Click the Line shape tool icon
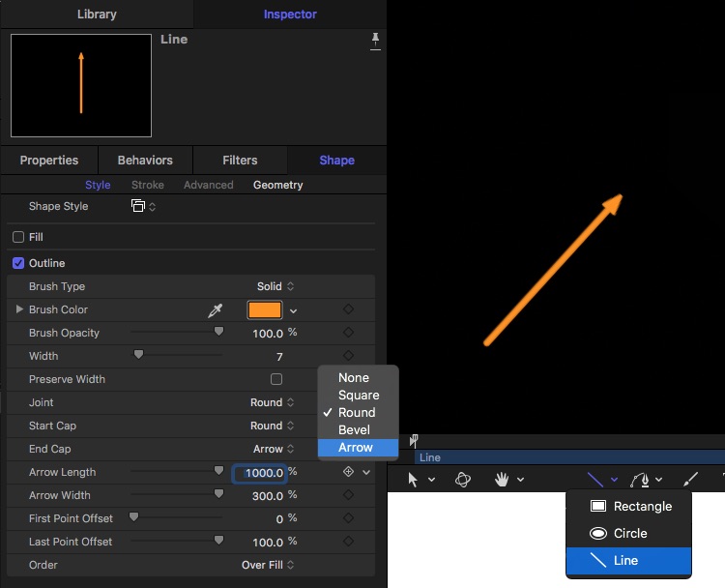This screenshot has height=588, width=725. tap(596, 479)
